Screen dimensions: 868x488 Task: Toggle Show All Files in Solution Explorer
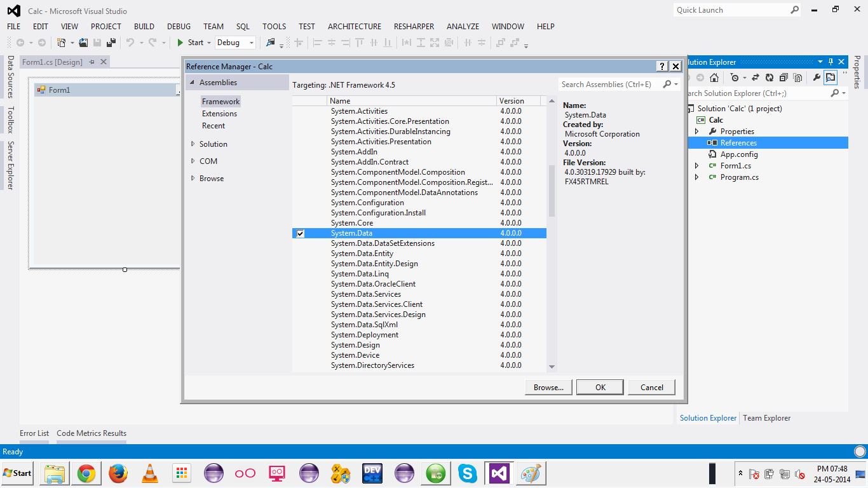797,78
